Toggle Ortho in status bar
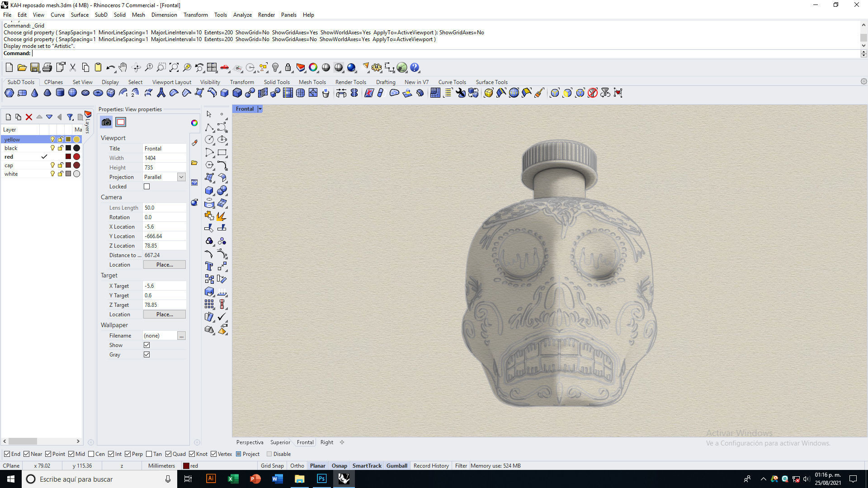868x488 pixels. (x=297, y=466)
